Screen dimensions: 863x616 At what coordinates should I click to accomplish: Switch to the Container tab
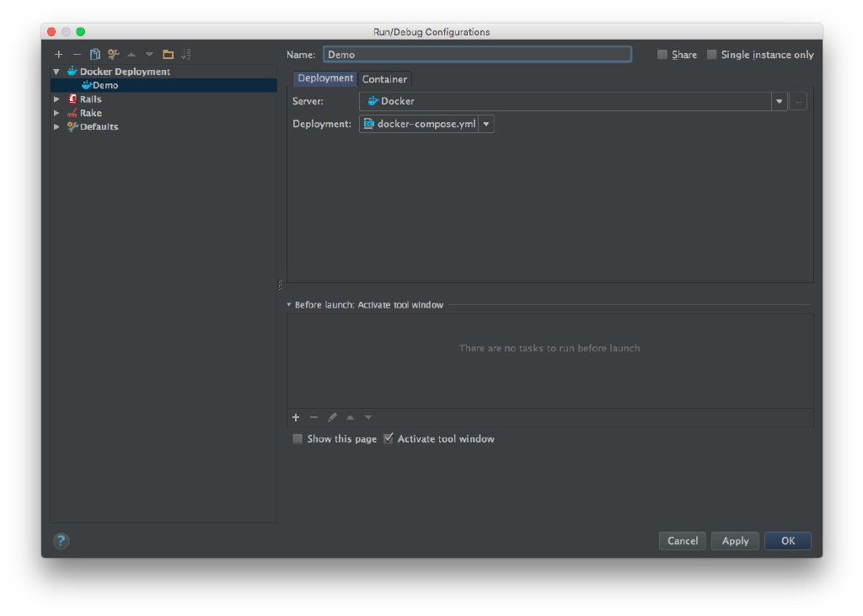coord(384,79)
